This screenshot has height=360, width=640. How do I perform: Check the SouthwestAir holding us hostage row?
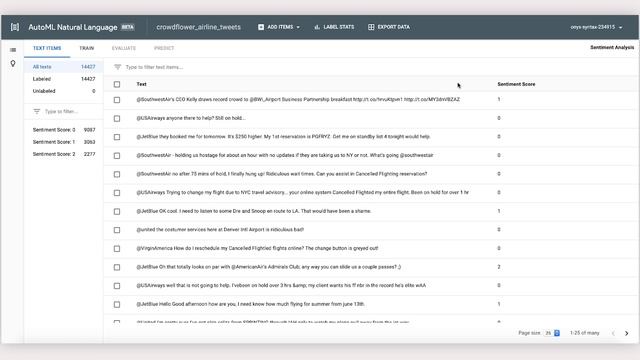[x=117, y=156]
